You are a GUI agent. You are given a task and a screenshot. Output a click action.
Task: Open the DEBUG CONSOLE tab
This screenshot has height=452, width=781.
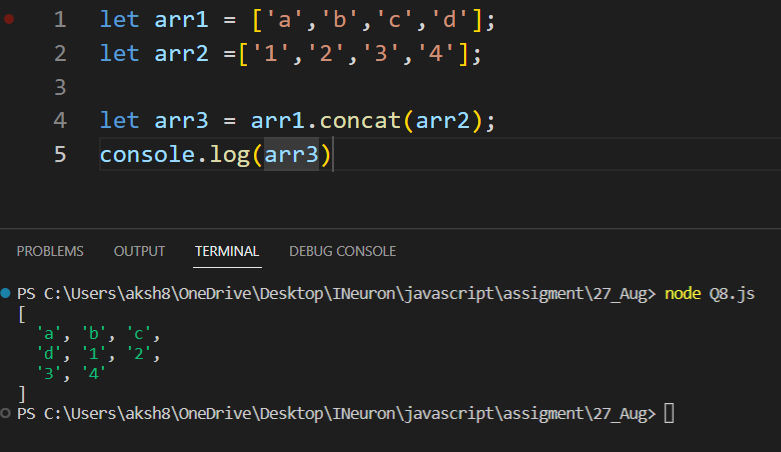click(x=342, y=251)
